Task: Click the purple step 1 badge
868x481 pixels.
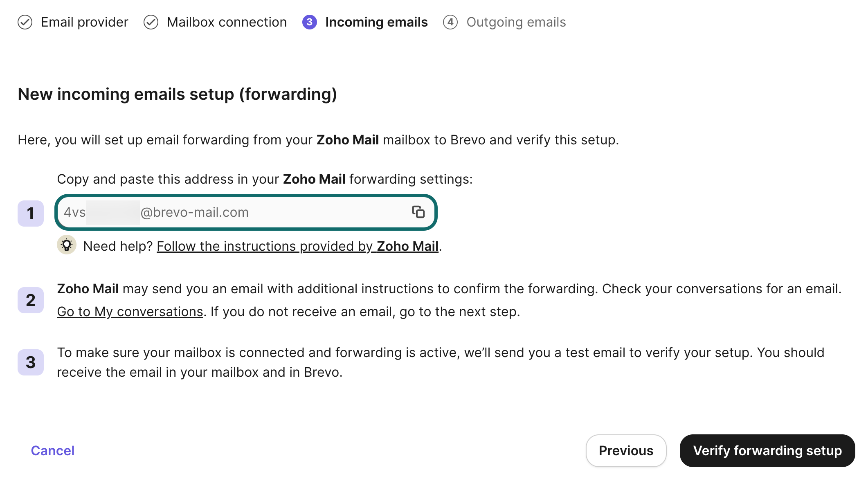Action: [30, 213]
